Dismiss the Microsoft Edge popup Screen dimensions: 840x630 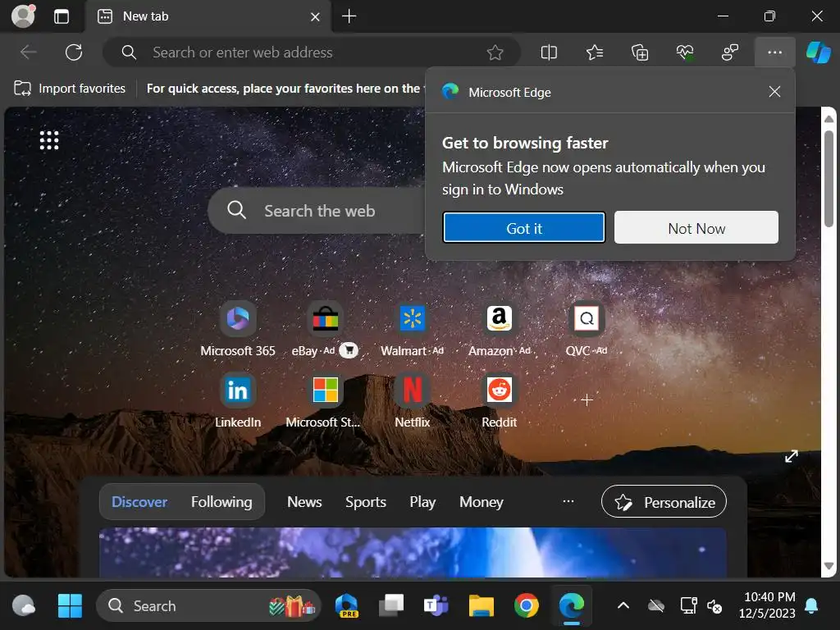(774, 92)
